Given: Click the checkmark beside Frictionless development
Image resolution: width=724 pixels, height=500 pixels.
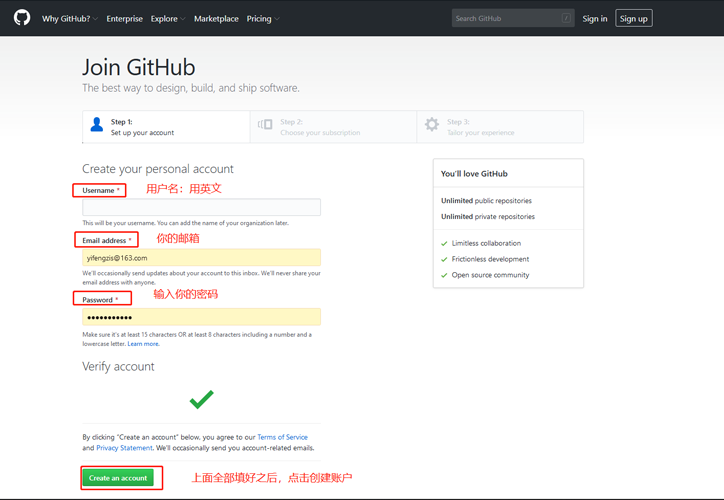Looking at the screenshot, I should point(444,259).
